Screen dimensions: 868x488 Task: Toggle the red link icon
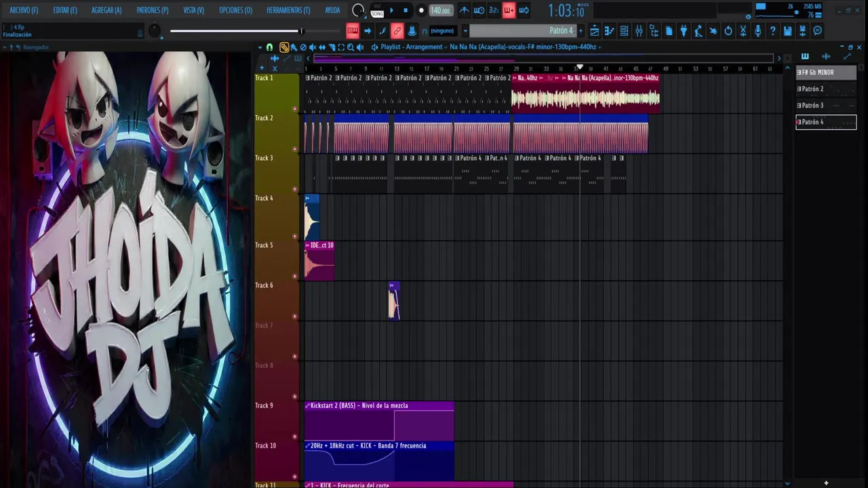397,30
